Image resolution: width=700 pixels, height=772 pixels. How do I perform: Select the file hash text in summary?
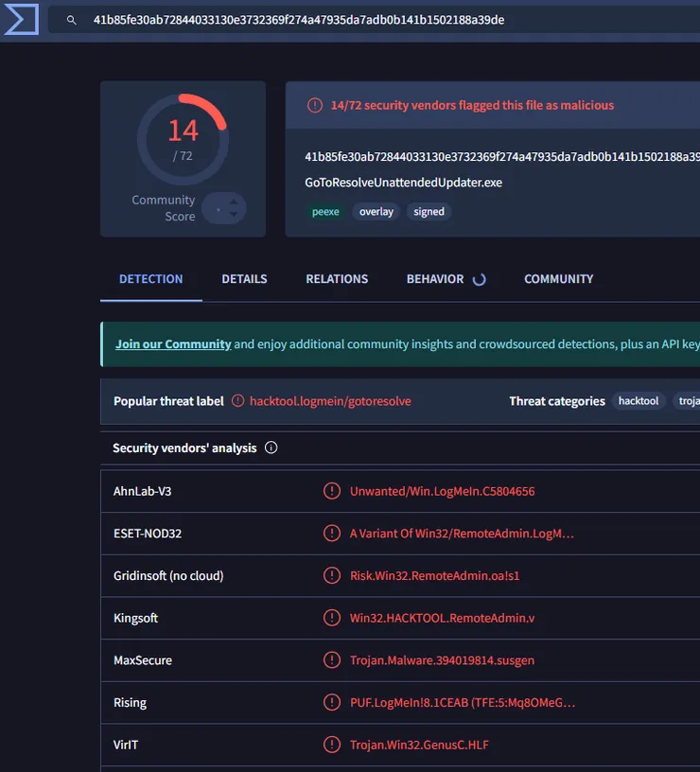(502, 156)
